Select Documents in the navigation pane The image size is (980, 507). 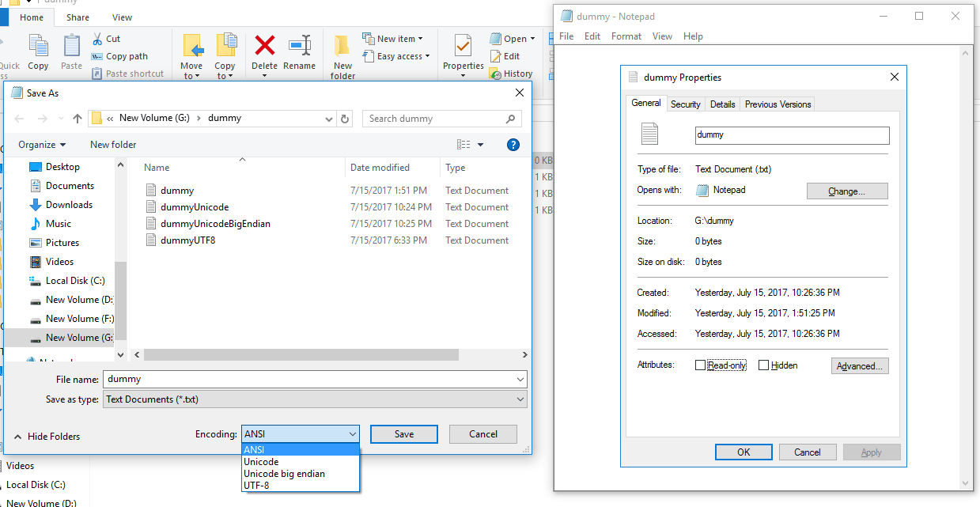click(x=62, y=186)
